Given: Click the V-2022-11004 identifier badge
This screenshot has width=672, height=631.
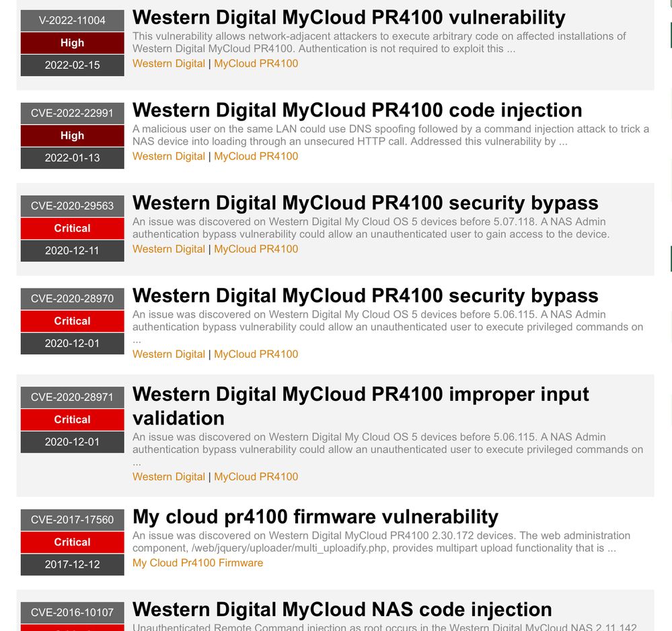Looking at the screenshot, I should pyautogui.click(x=72, y=20).
